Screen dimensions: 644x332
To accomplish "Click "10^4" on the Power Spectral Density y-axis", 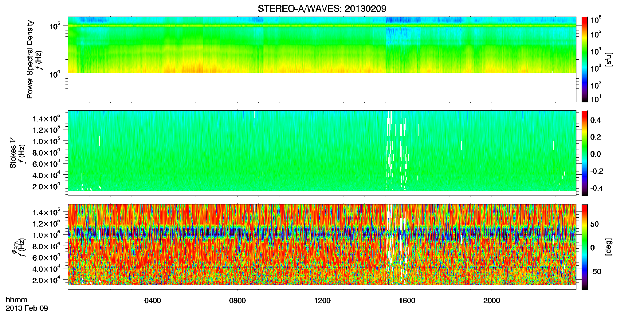I will click(55, 74).
